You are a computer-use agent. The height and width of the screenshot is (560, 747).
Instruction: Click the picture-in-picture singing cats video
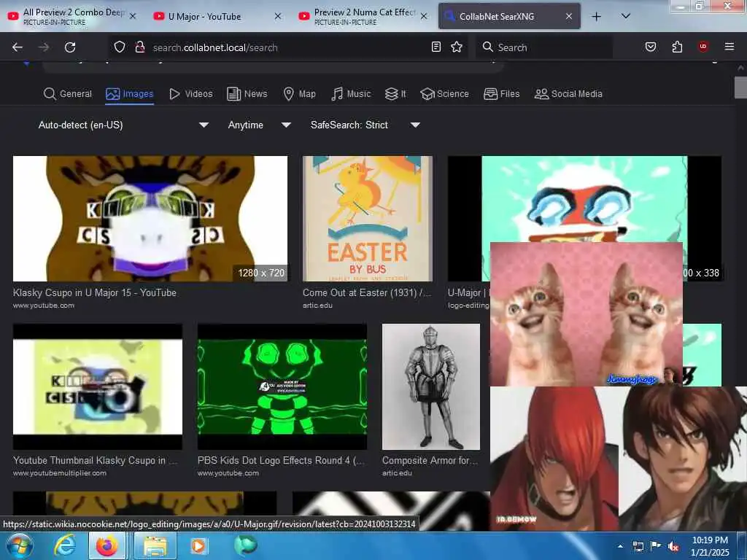coord(587,314)
